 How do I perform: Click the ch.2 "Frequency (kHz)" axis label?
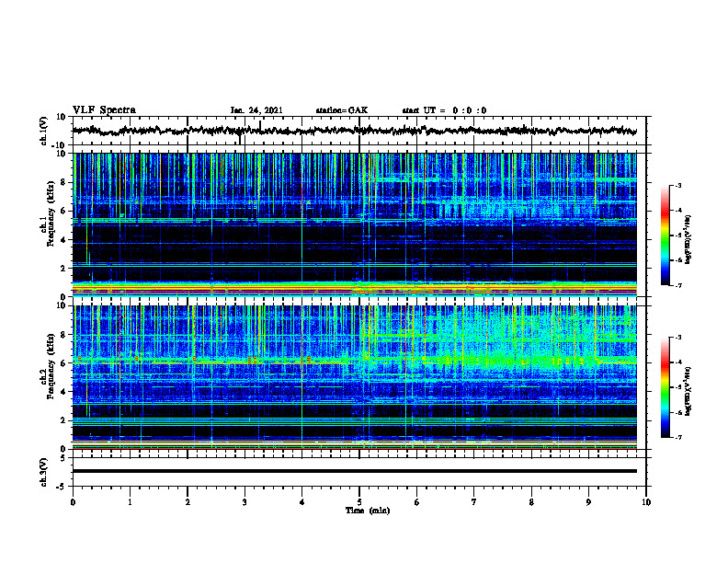click(51, 366)
